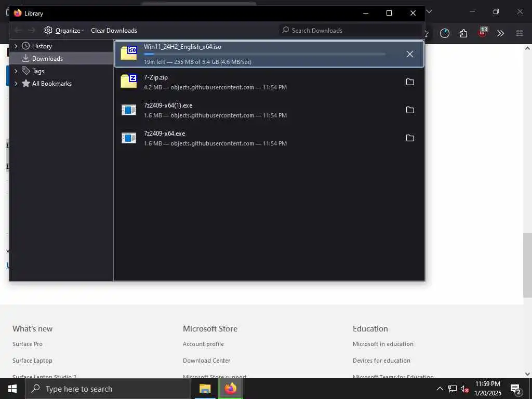The image size is (532, 399).
Task: Show 7z2409-x64.exe in its folder
Action: click(x=410, y=138)
